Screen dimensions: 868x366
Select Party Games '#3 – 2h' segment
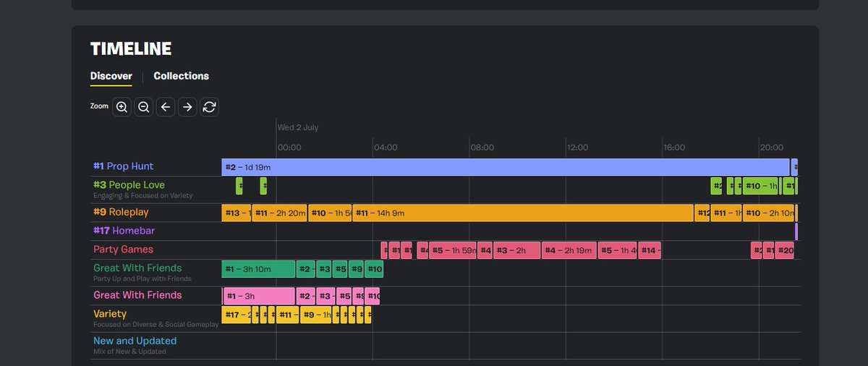pyautogui.click(x=516, y=250)
